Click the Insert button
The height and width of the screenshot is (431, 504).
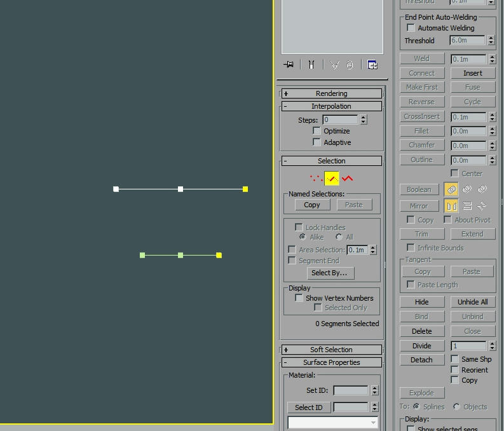tap(473, 73)
